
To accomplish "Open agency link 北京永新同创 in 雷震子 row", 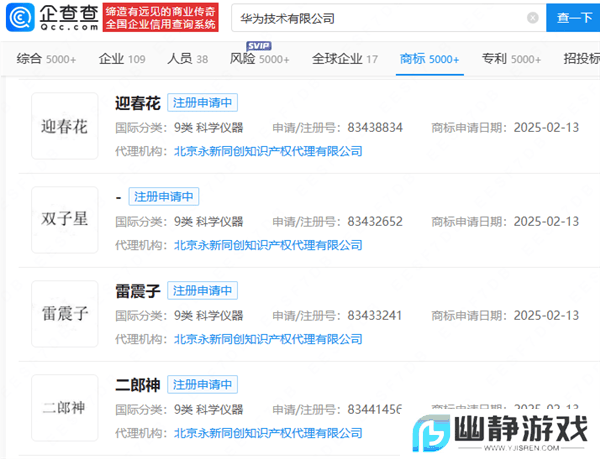I will [268, 339].
